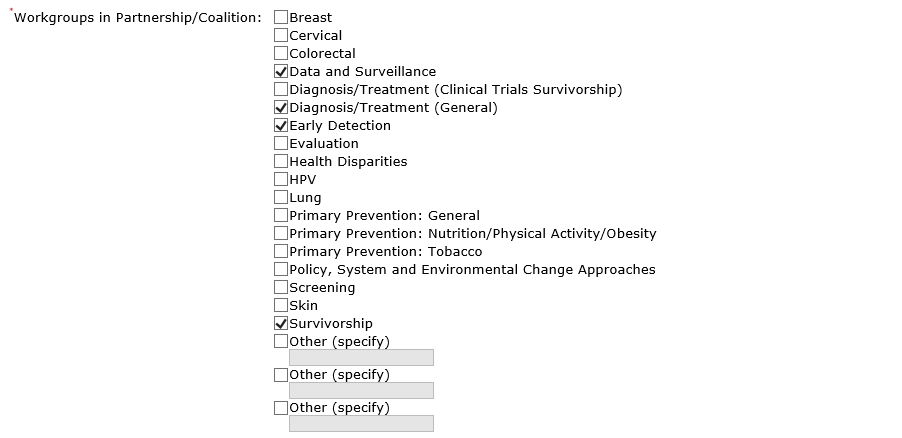Image resolution: width=902 pixels, height=438 pixels.
Task: Select the Screening checkbox
Action: 281,288
